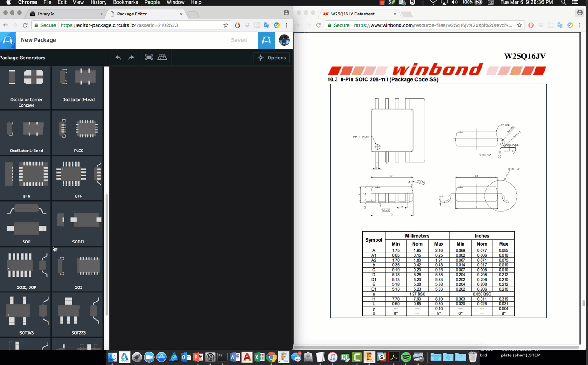Close the library.io tab
The image size is (588, 365).
tap(101, 14)
